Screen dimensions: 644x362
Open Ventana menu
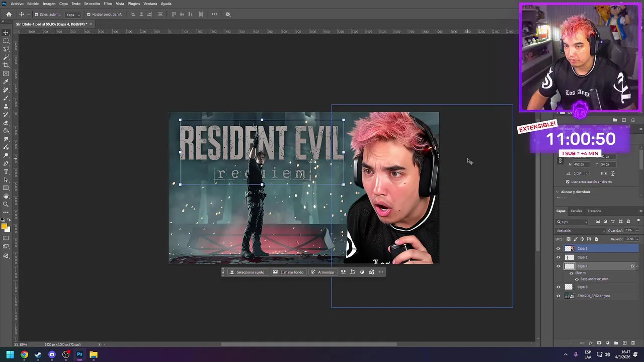150,4
